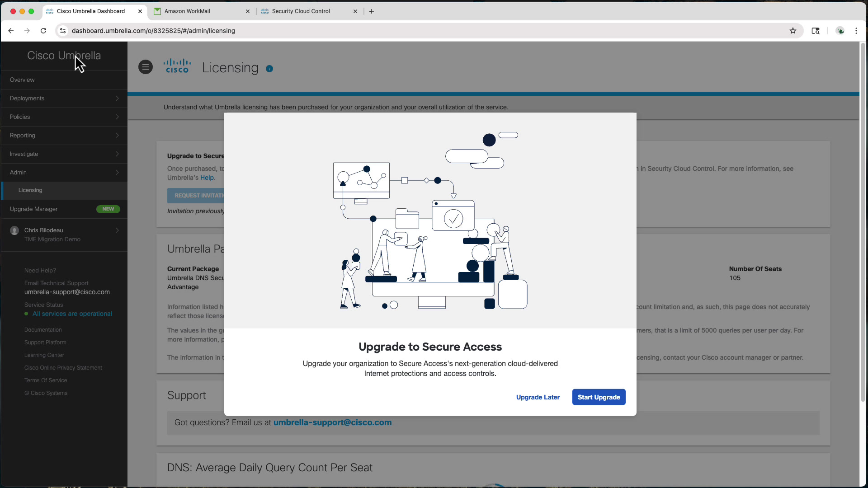
Task: Click the Cisco Umbrella sidebar title
Action: 64,56
